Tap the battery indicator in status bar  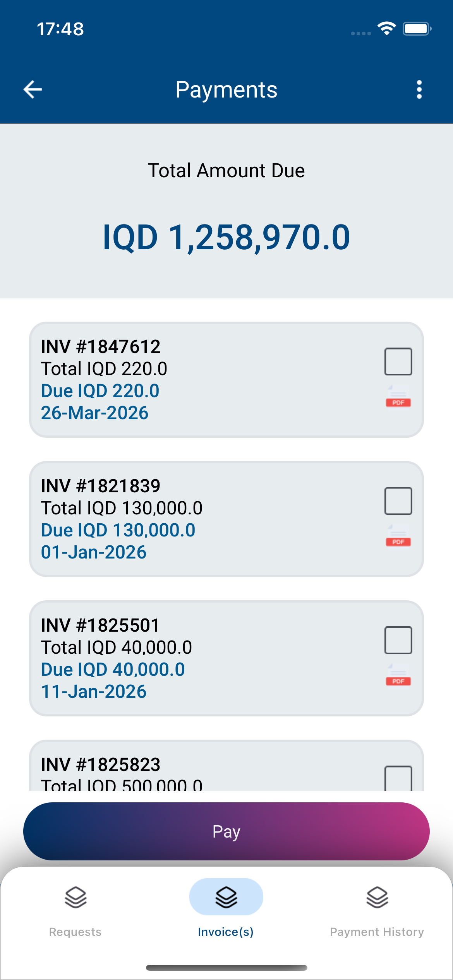tap(417, 29)
